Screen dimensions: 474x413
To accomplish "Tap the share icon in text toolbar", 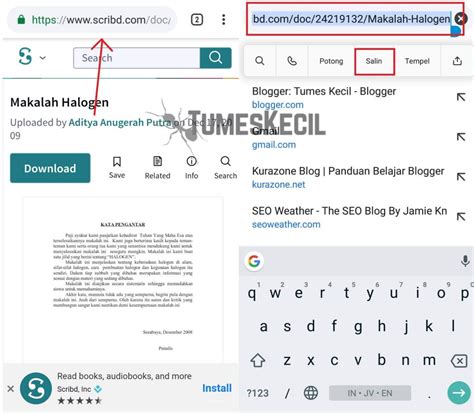I will coord(457,61).
